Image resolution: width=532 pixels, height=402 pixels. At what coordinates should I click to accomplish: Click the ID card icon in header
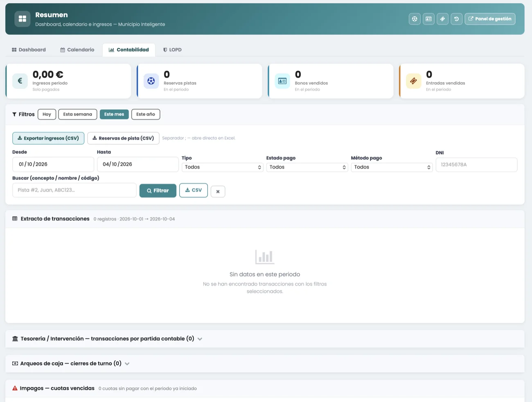[x=428, y=19]
